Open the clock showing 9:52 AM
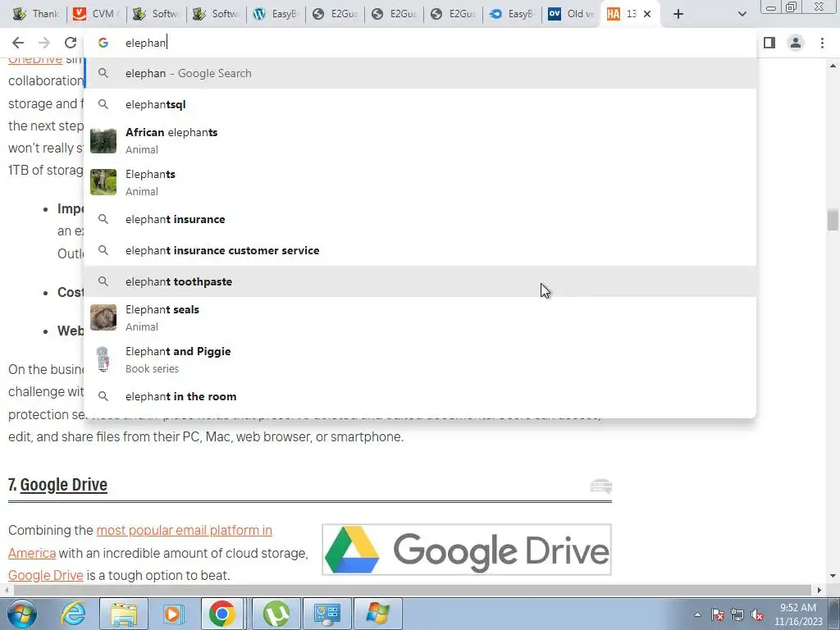 tap(798, 614)
